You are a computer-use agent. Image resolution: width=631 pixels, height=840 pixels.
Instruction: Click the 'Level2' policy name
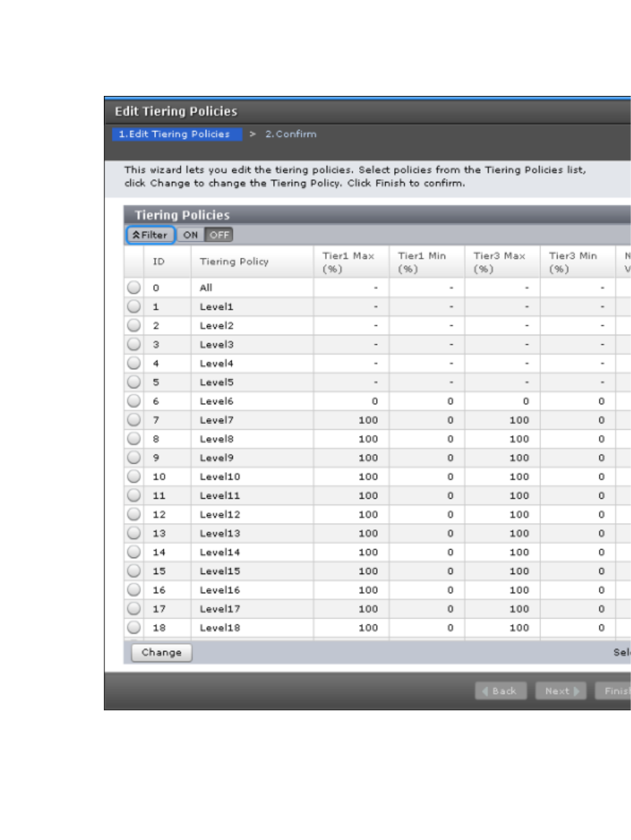(x=216, y=325)
